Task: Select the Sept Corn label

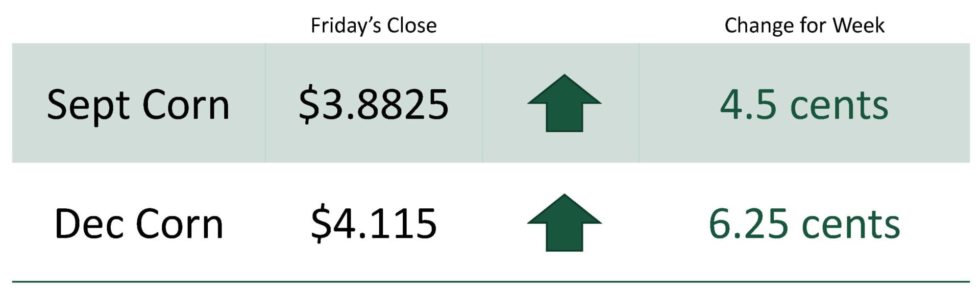Action: 138,105
